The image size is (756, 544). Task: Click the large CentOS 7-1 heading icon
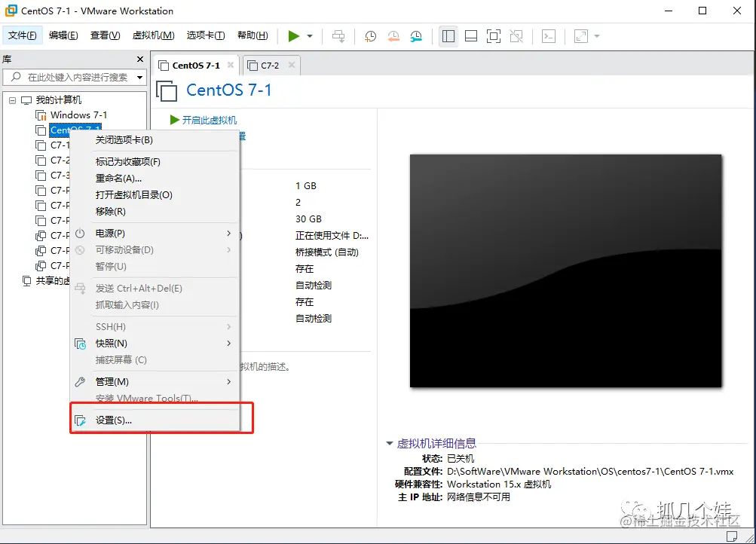pyautogui.click(x=167, y=91)
